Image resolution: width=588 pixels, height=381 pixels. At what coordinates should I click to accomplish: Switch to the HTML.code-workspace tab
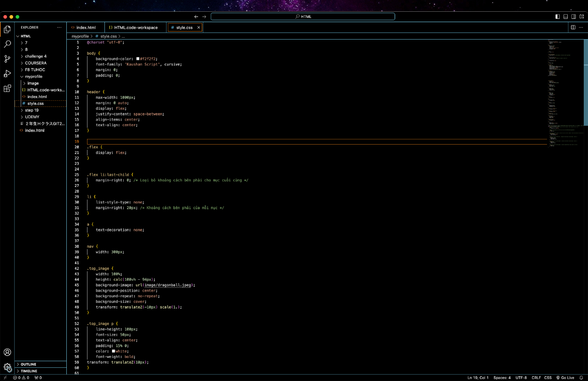coord(135,28)
